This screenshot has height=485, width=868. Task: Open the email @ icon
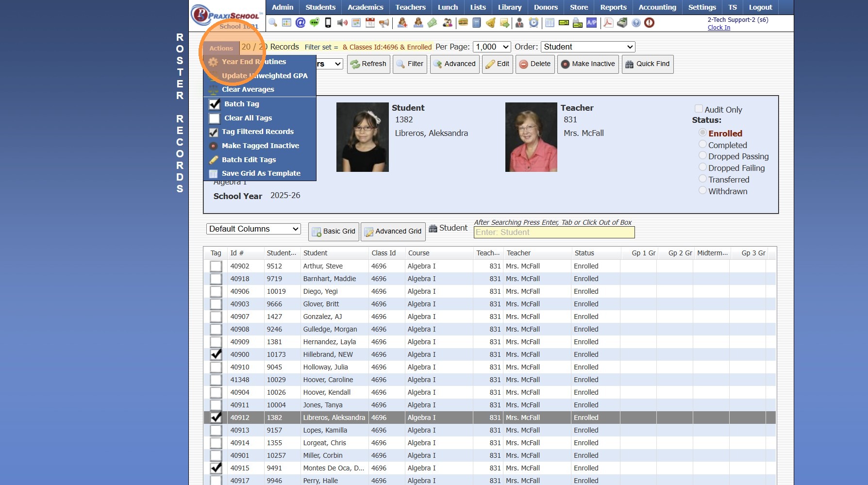click(300, 22)
